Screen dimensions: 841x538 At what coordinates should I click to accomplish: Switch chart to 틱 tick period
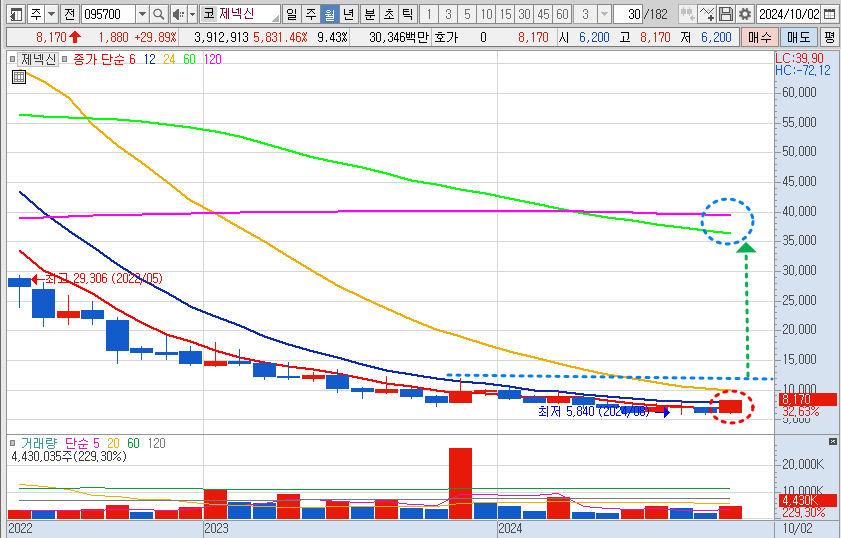[408, 14]
